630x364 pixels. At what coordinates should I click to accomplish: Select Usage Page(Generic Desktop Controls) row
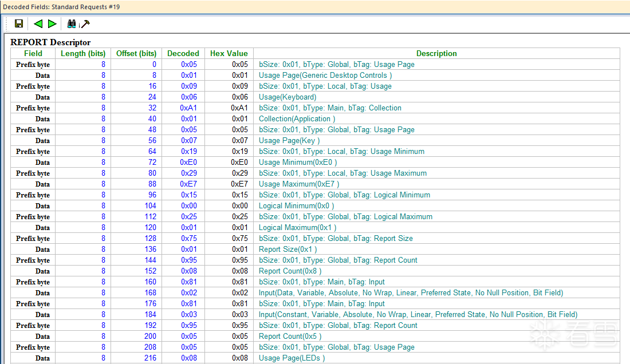(325, 76)
